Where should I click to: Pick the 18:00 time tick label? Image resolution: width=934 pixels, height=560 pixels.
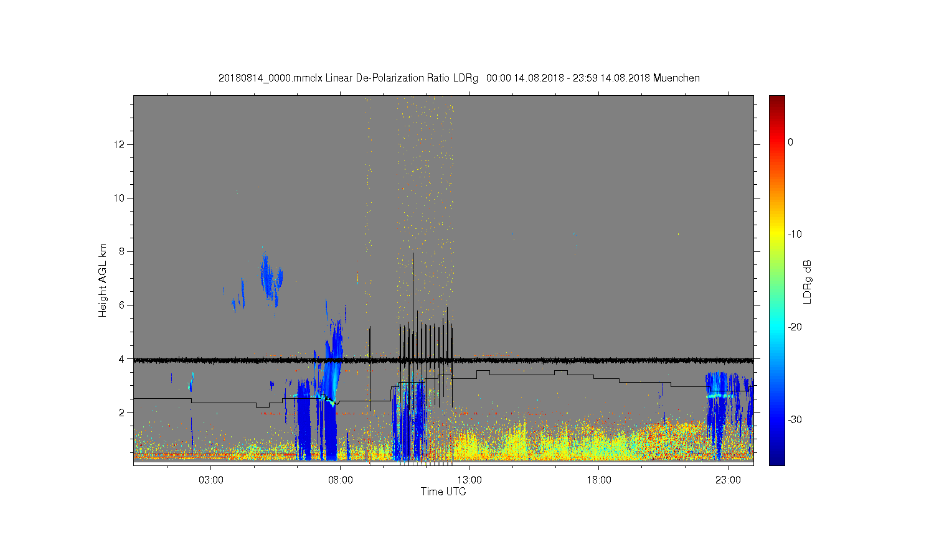(598, 480)
